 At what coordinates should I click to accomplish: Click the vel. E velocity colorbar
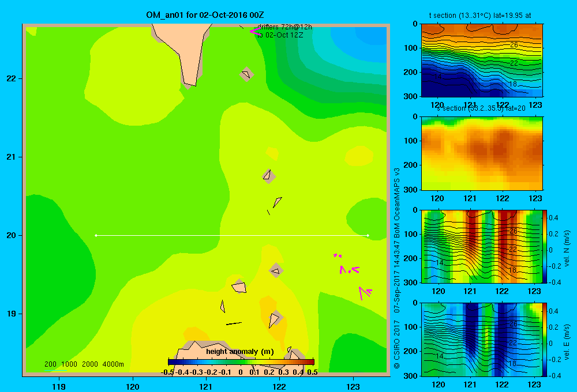[x=545, y=340]
